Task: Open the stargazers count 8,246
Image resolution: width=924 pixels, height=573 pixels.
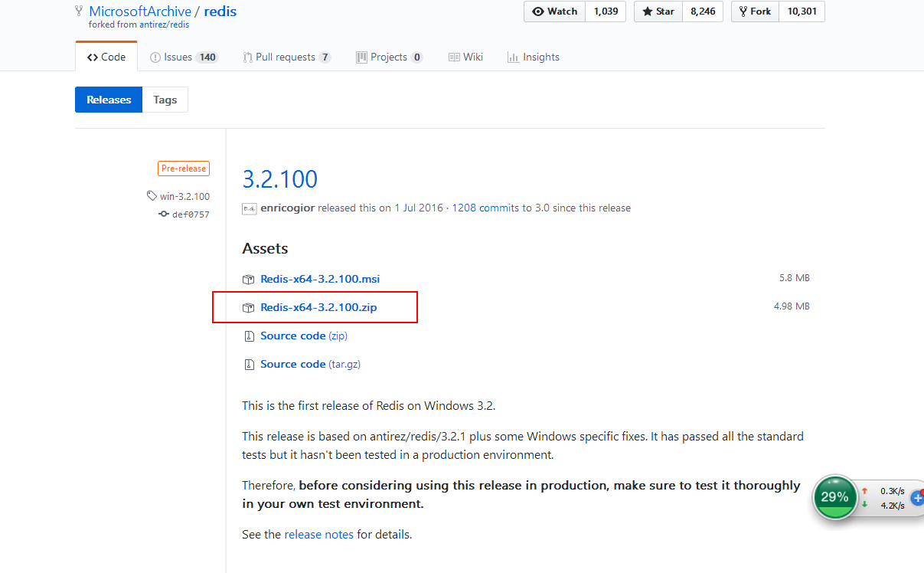Action: tap(702, 11)
